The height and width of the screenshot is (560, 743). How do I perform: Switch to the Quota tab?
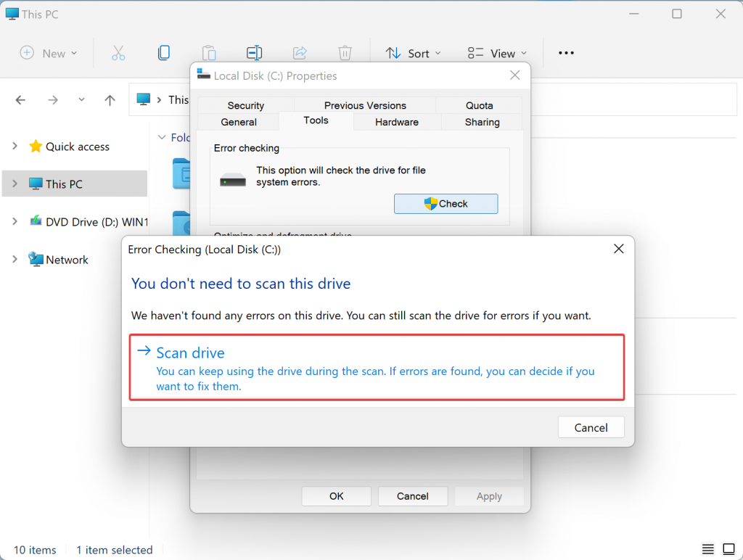pos(479,105)
